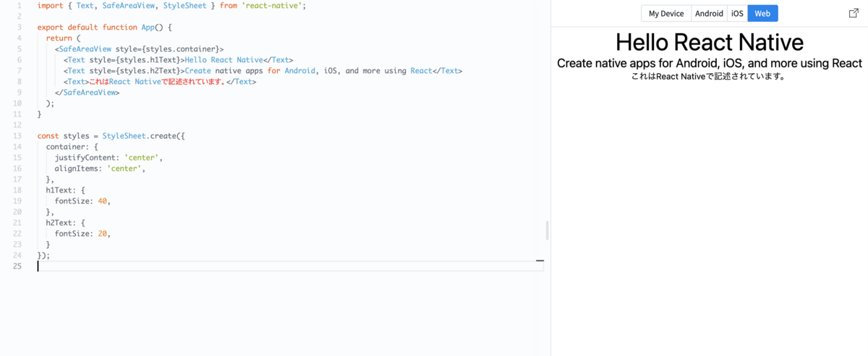Click the 'Create native apps for Android' preview text

pyautogui.click(x=710, y=63)
